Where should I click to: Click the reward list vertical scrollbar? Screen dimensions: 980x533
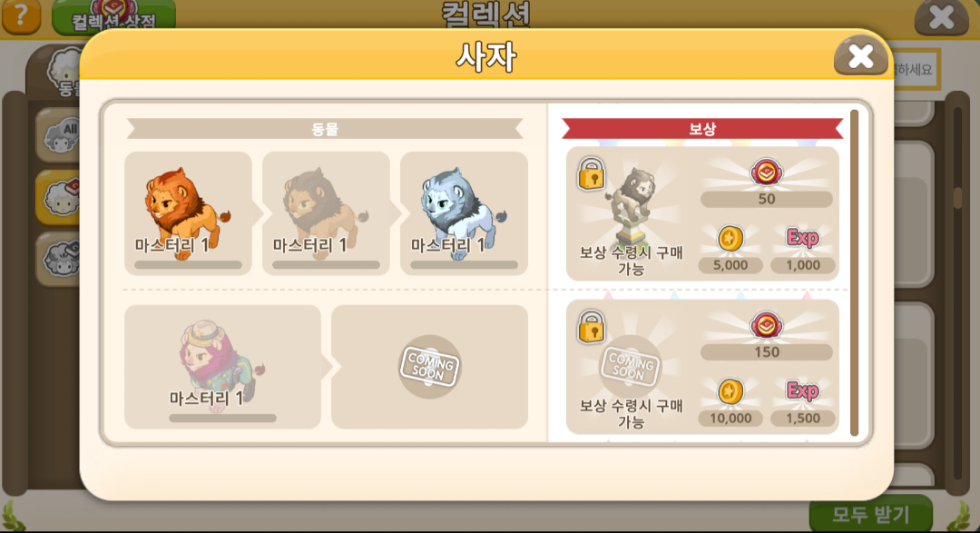pyautogui.click(x=855, y=272)
